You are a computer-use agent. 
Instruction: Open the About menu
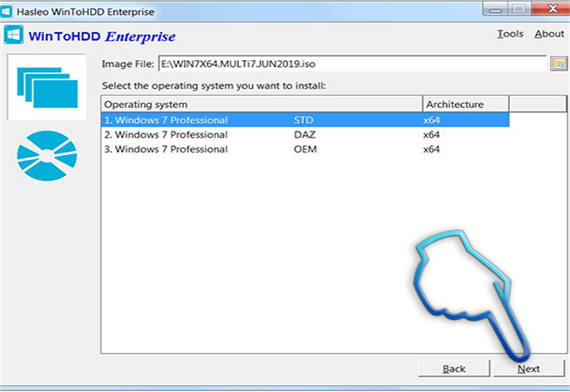point(549,33)
